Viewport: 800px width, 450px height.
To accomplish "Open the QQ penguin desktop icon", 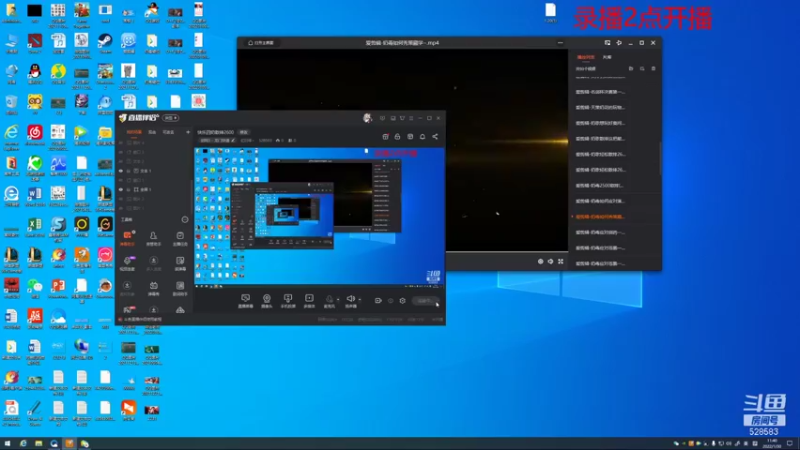I will pyautogui.click(x=35, y=73).
